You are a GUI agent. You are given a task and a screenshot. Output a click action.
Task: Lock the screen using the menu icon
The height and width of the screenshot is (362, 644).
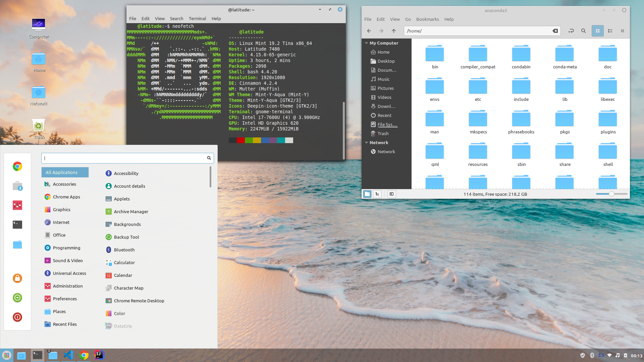(17, 278)
